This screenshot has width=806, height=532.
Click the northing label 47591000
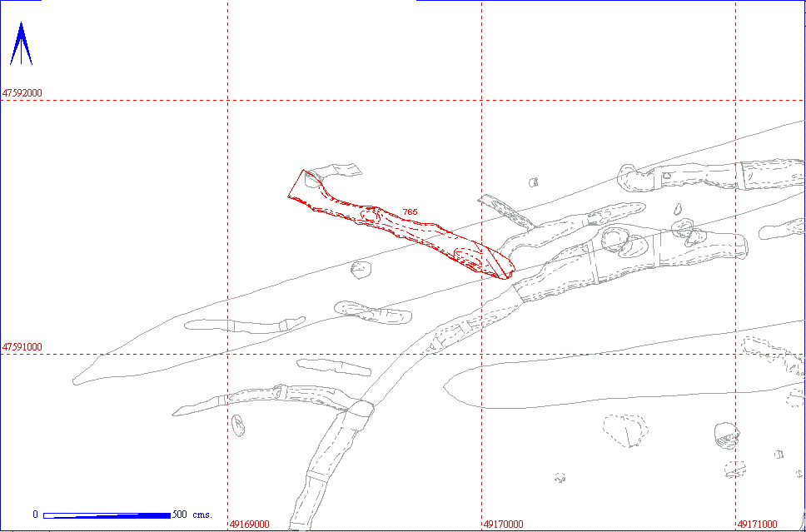click(x=22, y=347)
